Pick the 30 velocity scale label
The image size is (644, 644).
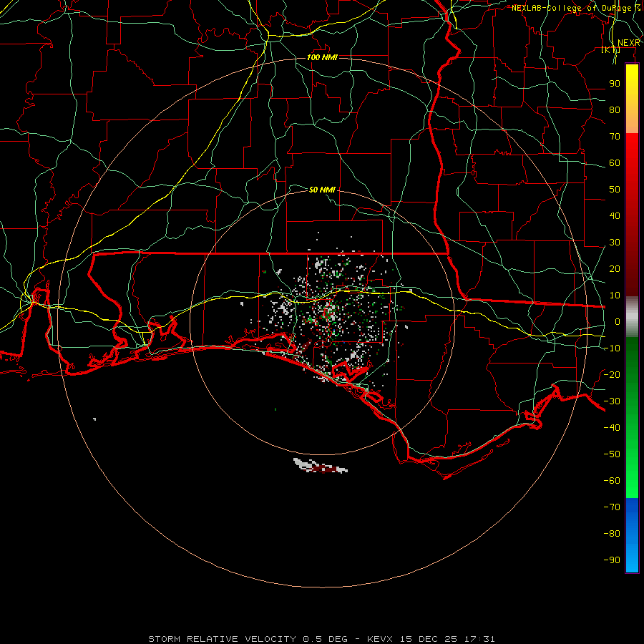pyautogui.click(x=615, y=243)
